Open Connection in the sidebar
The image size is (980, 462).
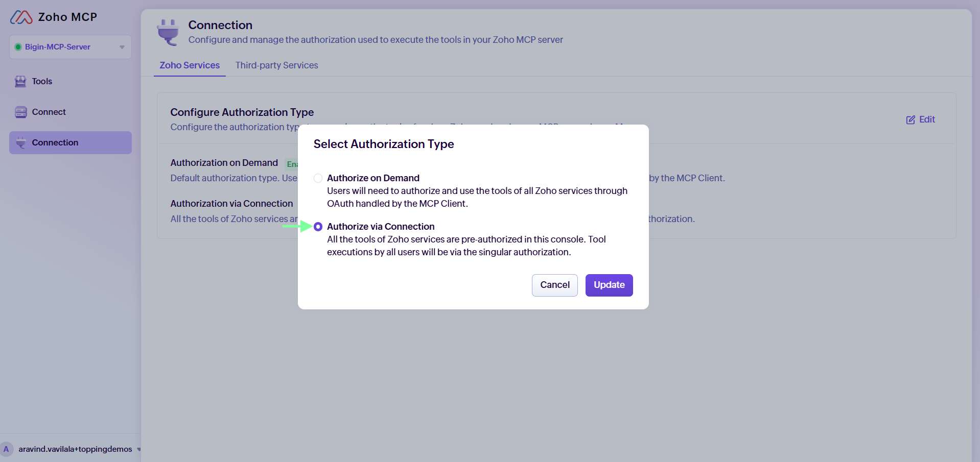pos(71,143)
